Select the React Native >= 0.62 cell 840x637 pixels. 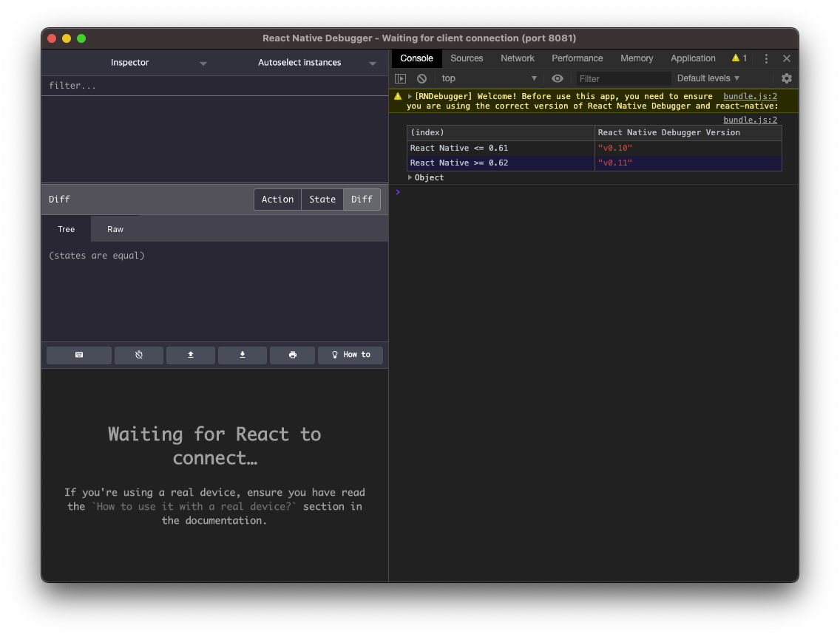click(x=501, y=163)
